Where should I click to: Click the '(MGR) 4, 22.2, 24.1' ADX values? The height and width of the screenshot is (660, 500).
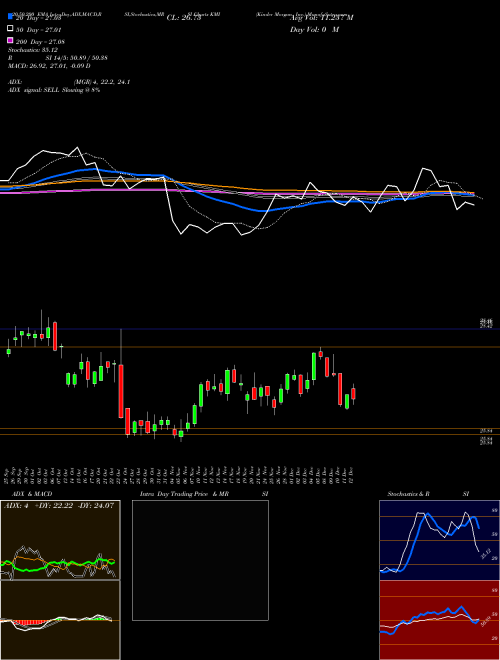click(102, 82)
